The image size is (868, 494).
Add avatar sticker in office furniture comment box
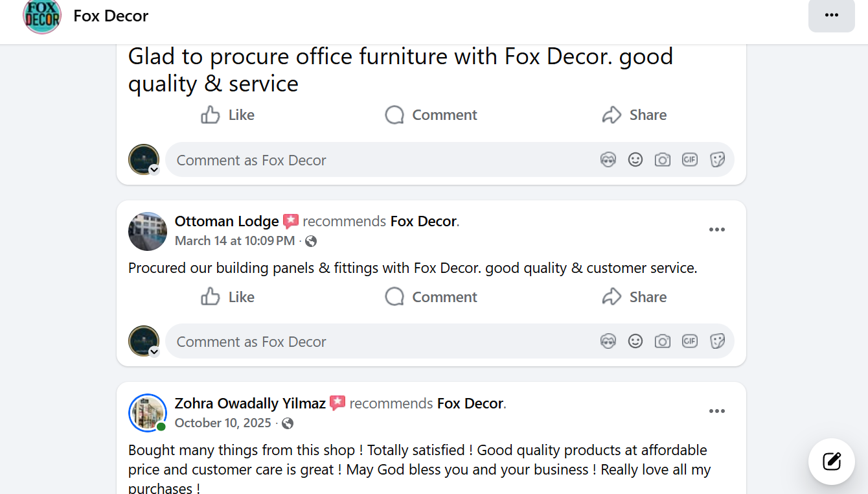(608, 159)
